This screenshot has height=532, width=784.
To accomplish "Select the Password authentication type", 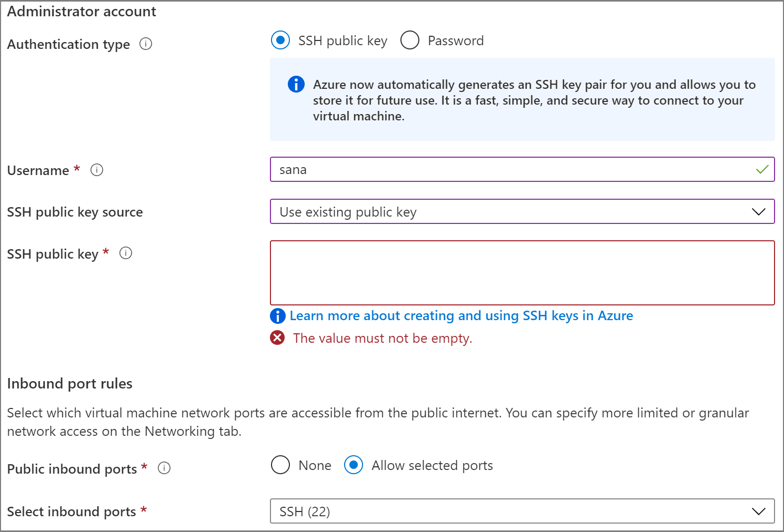I will point(409,40).
